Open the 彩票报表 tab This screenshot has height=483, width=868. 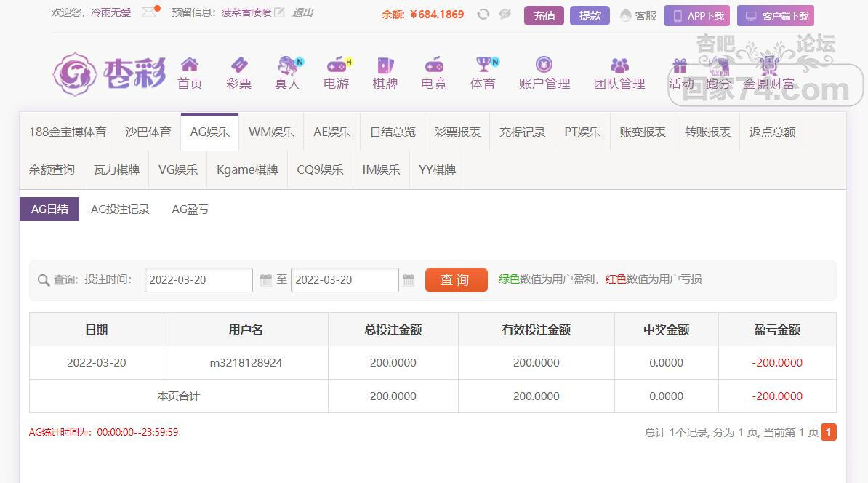[x=457, y=132]
